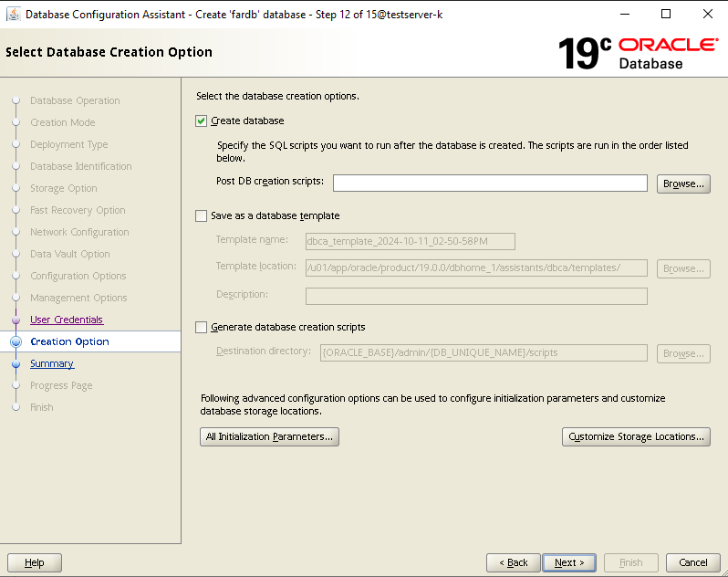The height and width of the screenshot is (577, 728).
Task: Go back to User Credentials step
Action: point(67,320)
